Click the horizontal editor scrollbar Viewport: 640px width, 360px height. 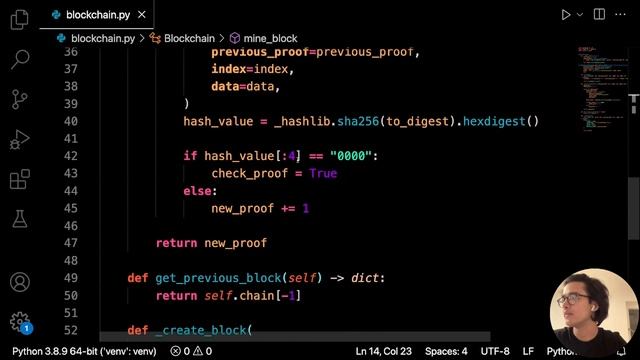295,336
